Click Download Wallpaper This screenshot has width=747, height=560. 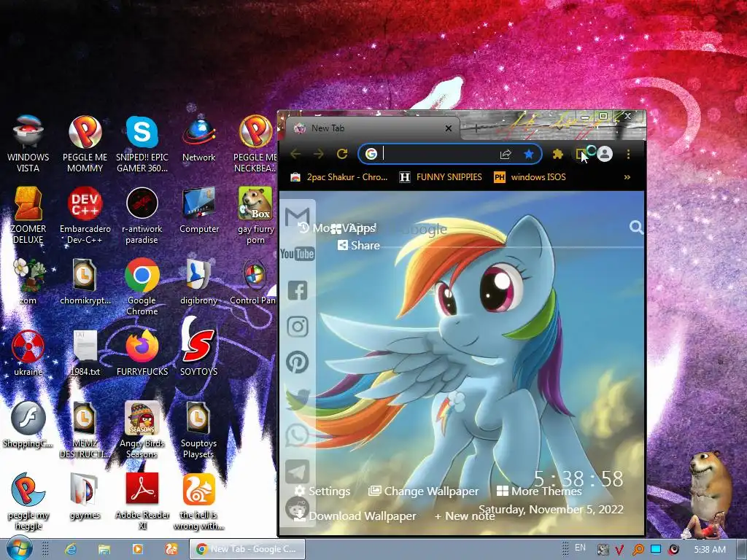(355, 516)
